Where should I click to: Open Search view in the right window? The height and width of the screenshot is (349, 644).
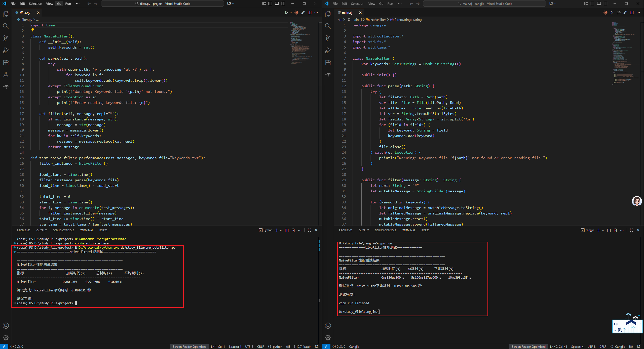[x=328, y=26]
